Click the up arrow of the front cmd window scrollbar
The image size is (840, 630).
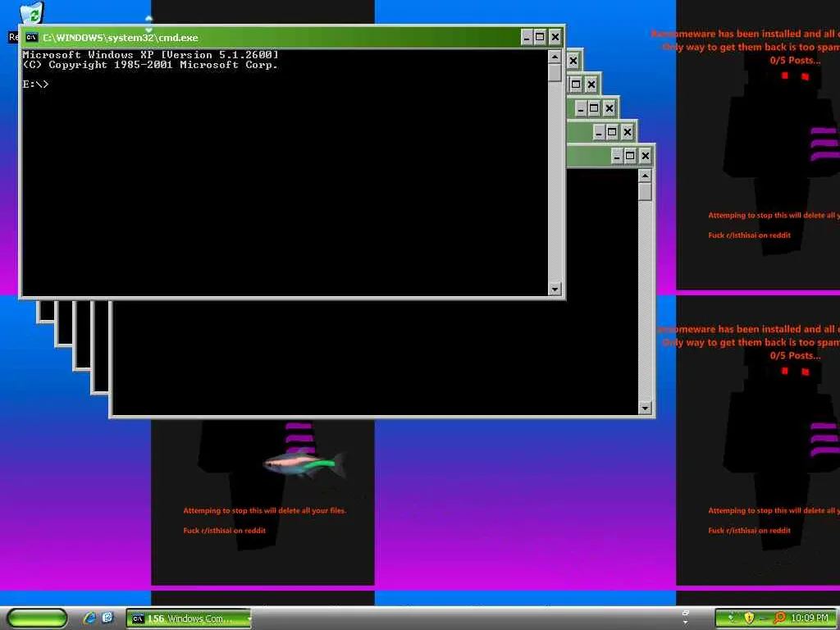coord(555,57)
